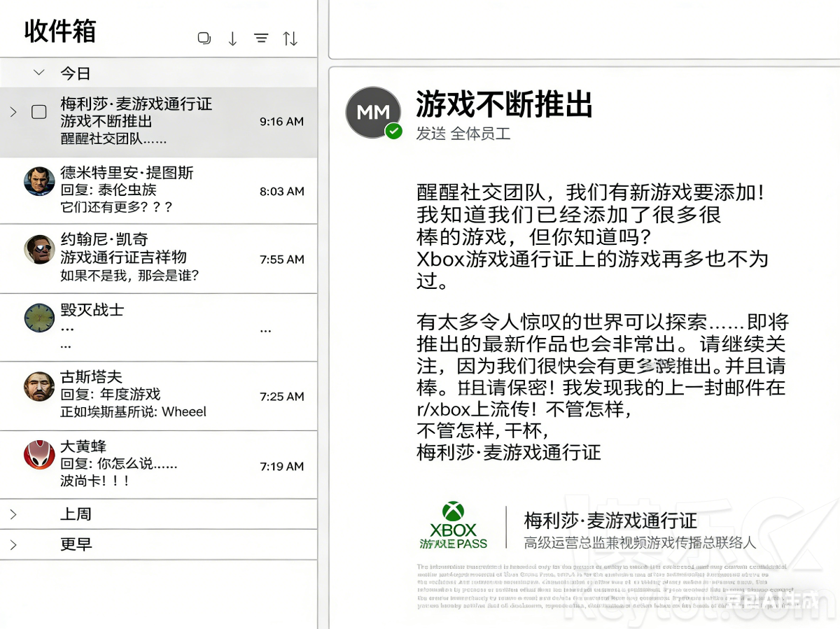Click the 大黄蜂 red avatar
Viewport: 840px width, 629px height.
click(x=39, y=455)
